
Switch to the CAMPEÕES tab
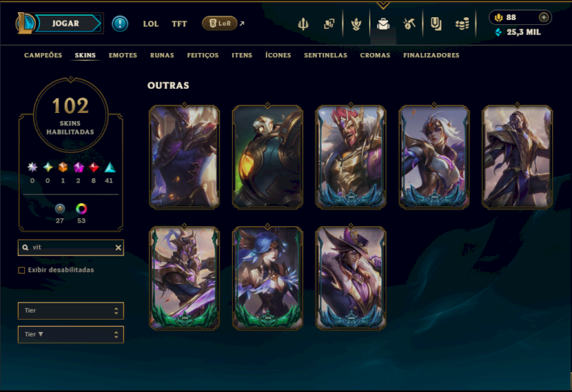tap(43, 55)
